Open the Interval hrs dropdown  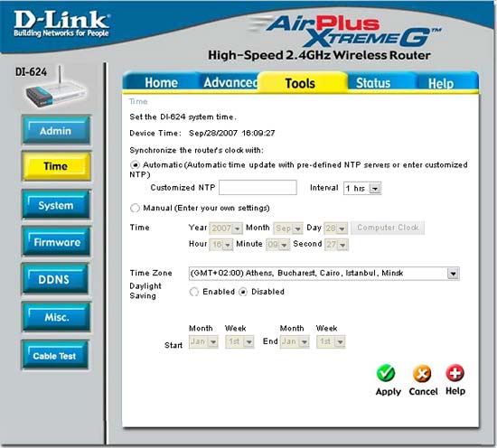click(x=362, y=188)
